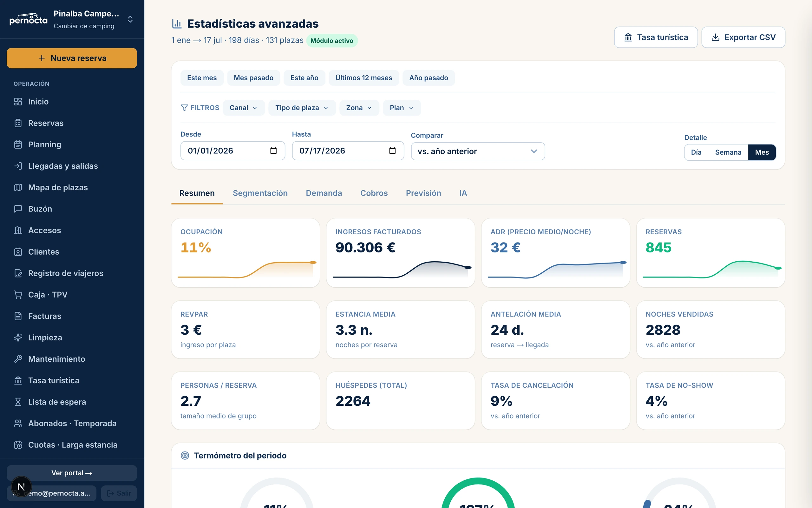
Task: Click the Mantenimiento wrench icon
Action: 18,359
